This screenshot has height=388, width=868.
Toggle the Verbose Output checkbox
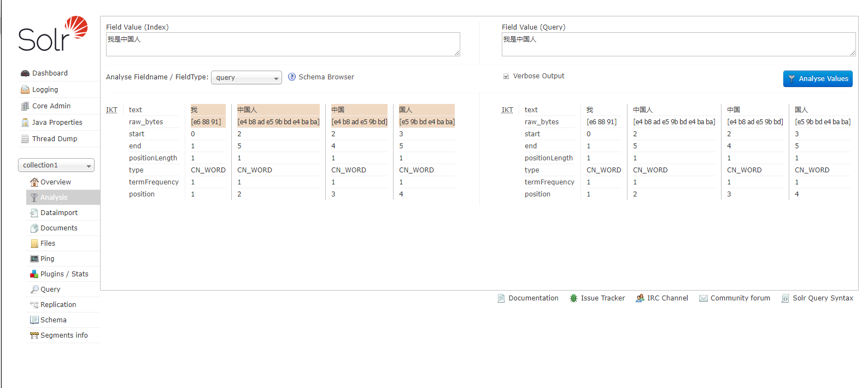tap(506, 77)
